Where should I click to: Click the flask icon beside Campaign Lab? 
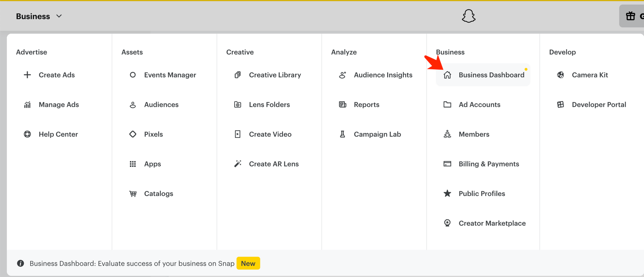(x=343, y=134)
